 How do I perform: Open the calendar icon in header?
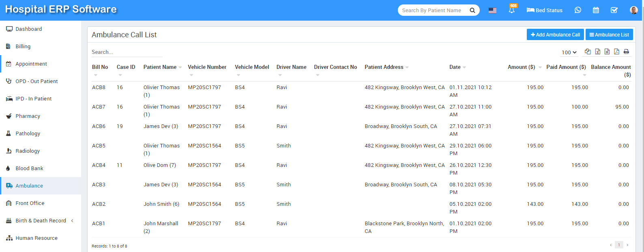[596, 10]
